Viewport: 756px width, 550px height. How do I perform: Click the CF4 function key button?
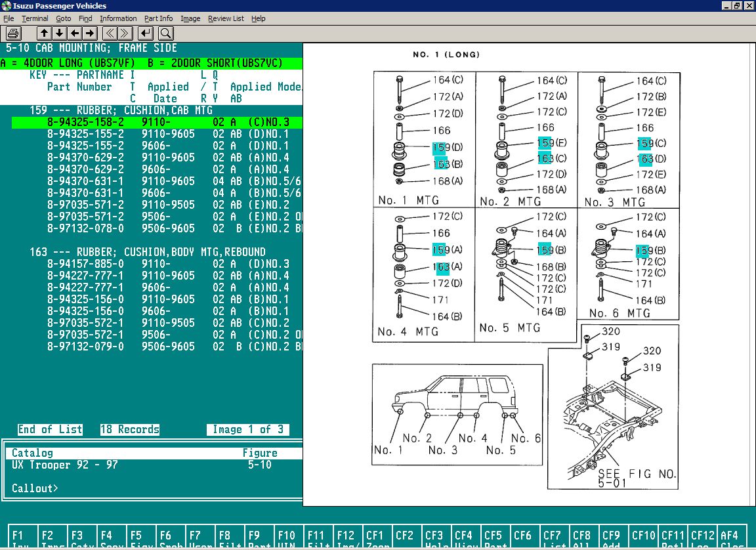tap(465, 537)
